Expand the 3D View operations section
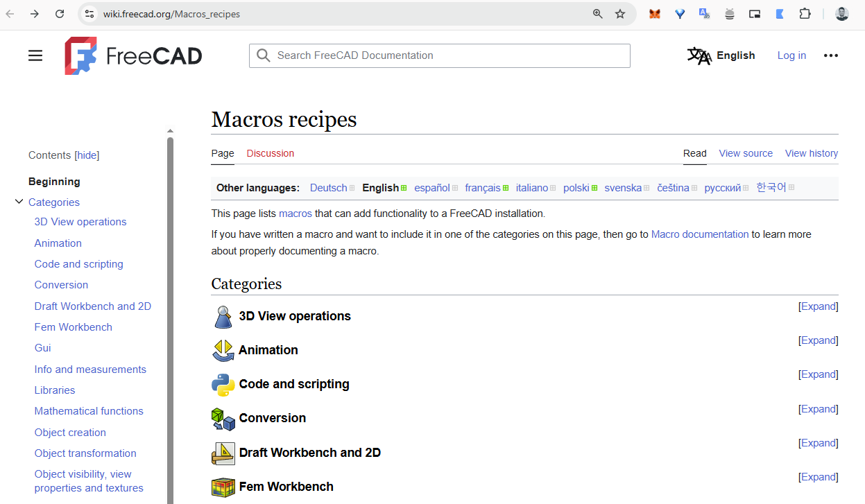The width and height of the screenshot is (865, 504). pos(819,306)
